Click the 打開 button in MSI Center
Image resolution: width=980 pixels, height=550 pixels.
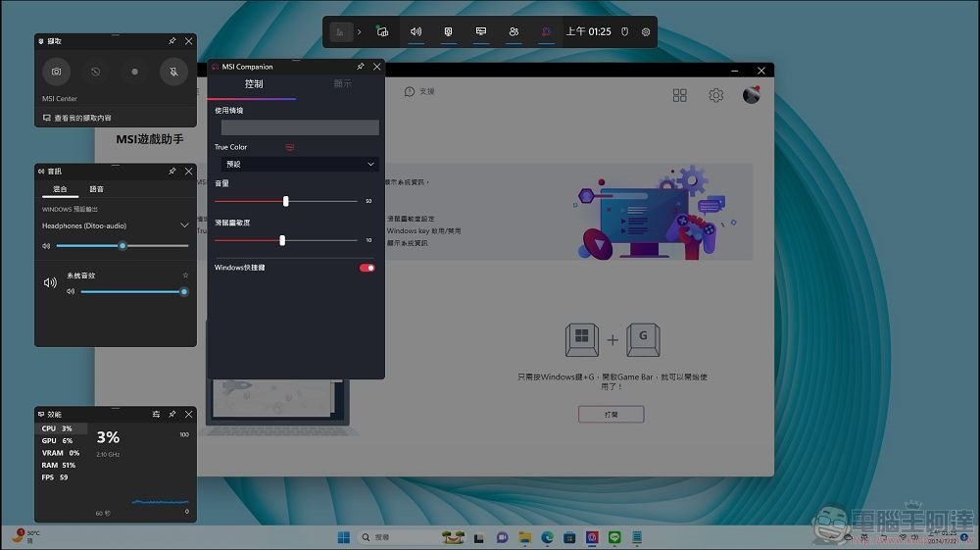[x=611, y=415]
